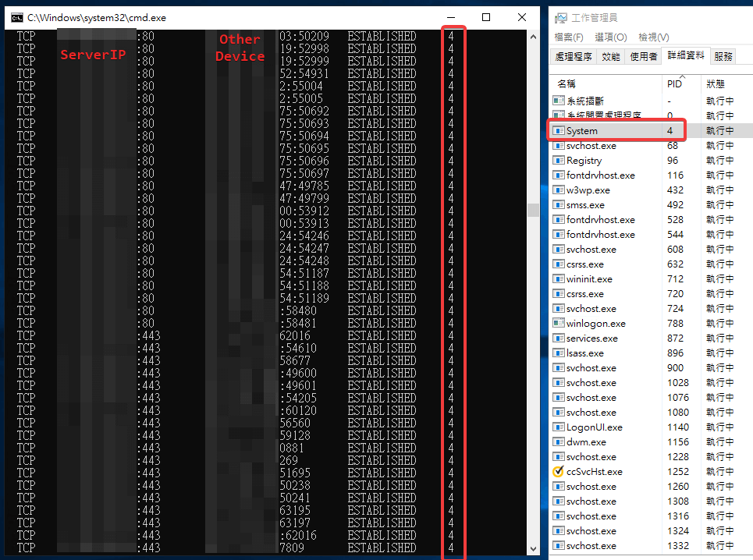Screen dimensions: 753x560
Task: Open the 選項(O) menu
Action: [610, 37]
